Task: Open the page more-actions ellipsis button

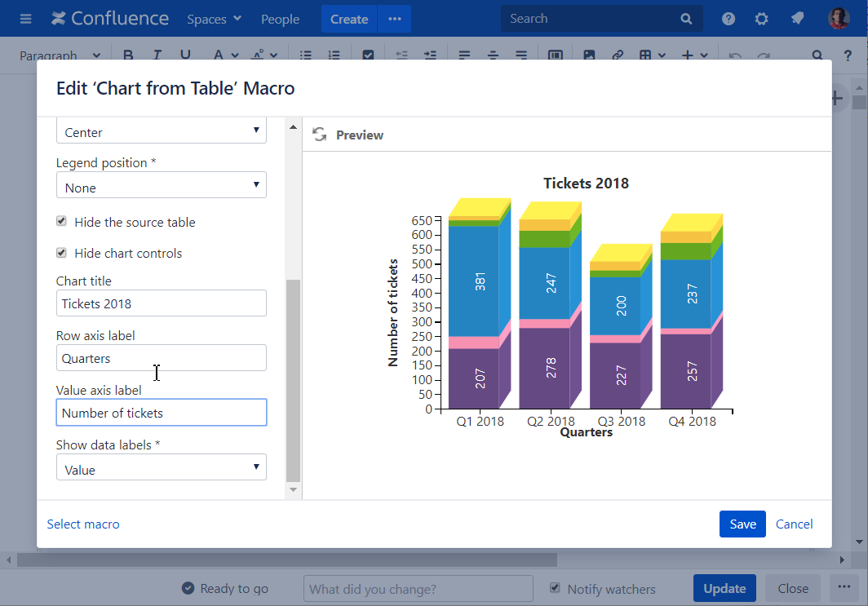Action: point(843,588)
